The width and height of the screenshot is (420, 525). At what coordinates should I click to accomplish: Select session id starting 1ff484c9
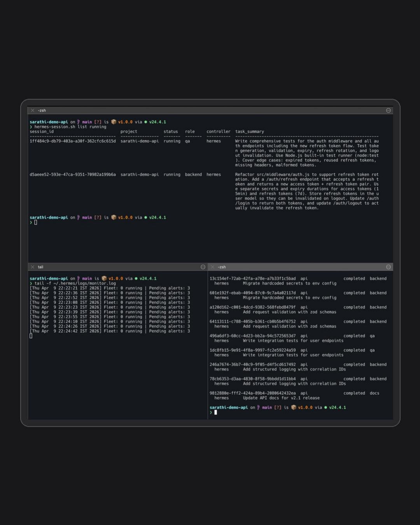pos(73,141)
